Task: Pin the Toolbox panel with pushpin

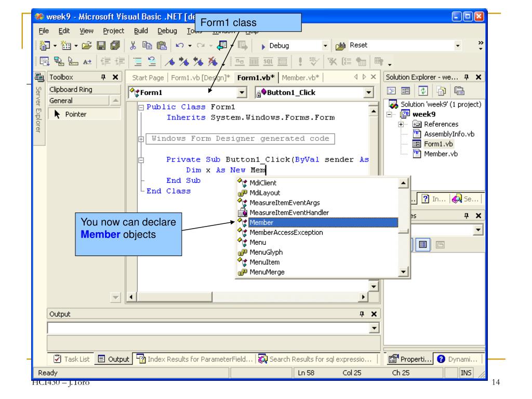Action: [x=103, y=77]
